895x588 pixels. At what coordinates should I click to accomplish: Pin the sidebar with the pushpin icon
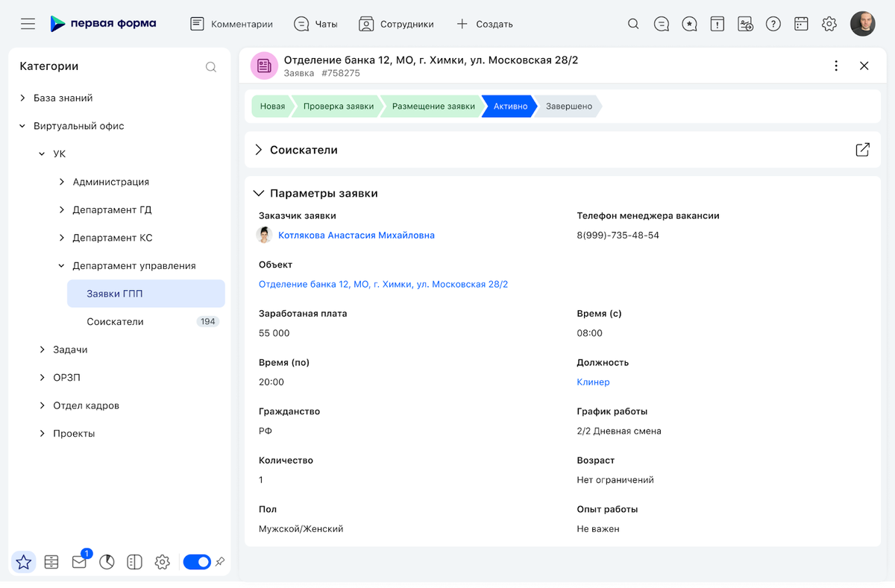[220, 562]
